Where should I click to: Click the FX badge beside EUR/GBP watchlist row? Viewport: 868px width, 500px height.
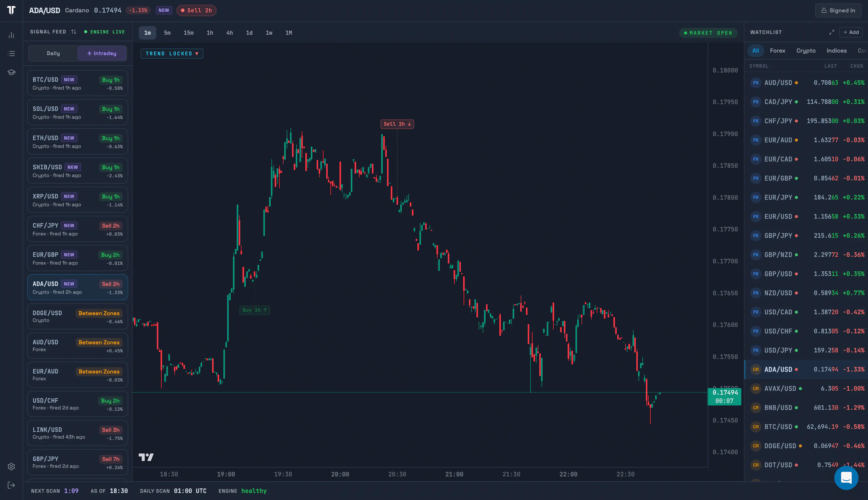pos(756,178)
